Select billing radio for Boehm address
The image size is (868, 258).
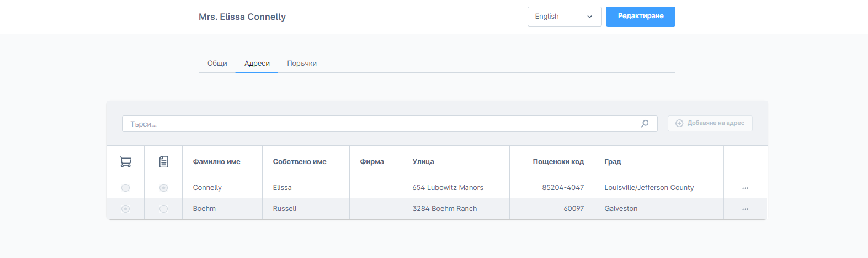(x=163, y=209)
